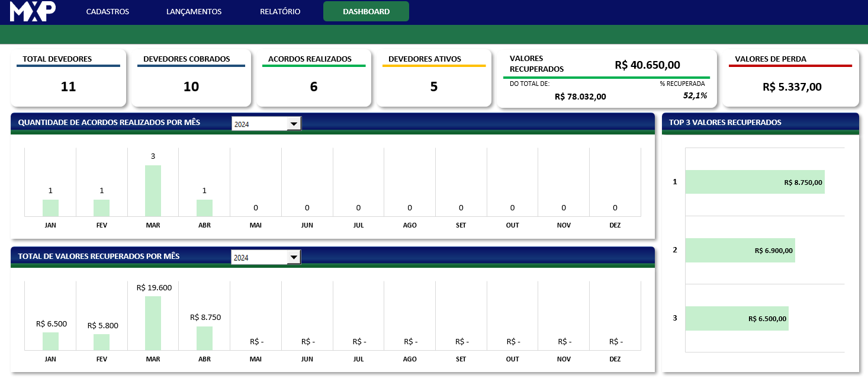Select the Devedores Ativos card
868x378 pixels.
433,78
